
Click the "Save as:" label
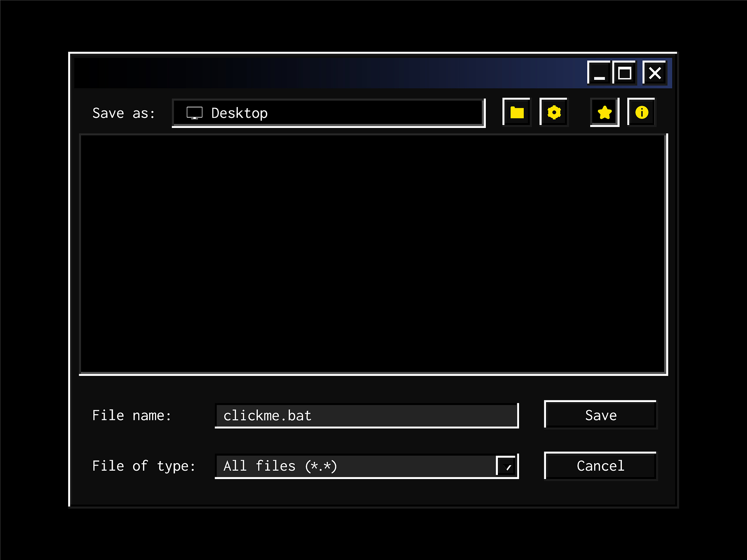coord(124,113)
